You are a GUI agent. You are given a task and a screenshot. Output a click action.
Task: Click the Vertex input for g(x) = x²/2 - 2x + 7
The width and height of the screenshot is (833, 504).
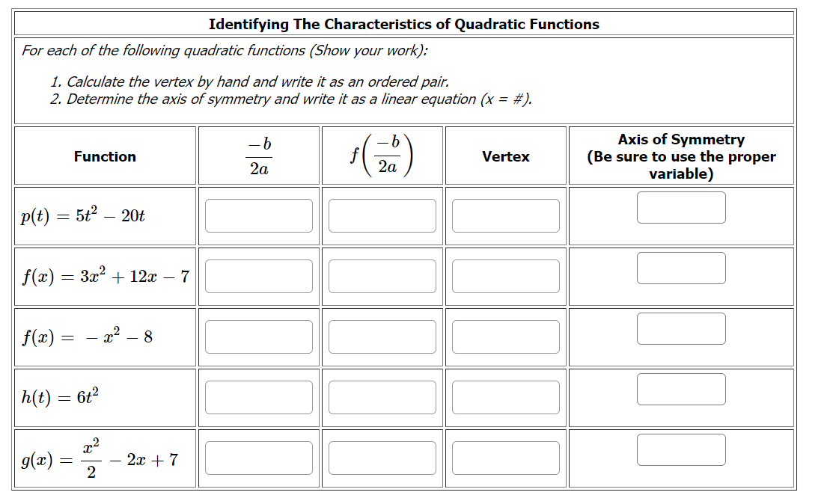(505, 457)
